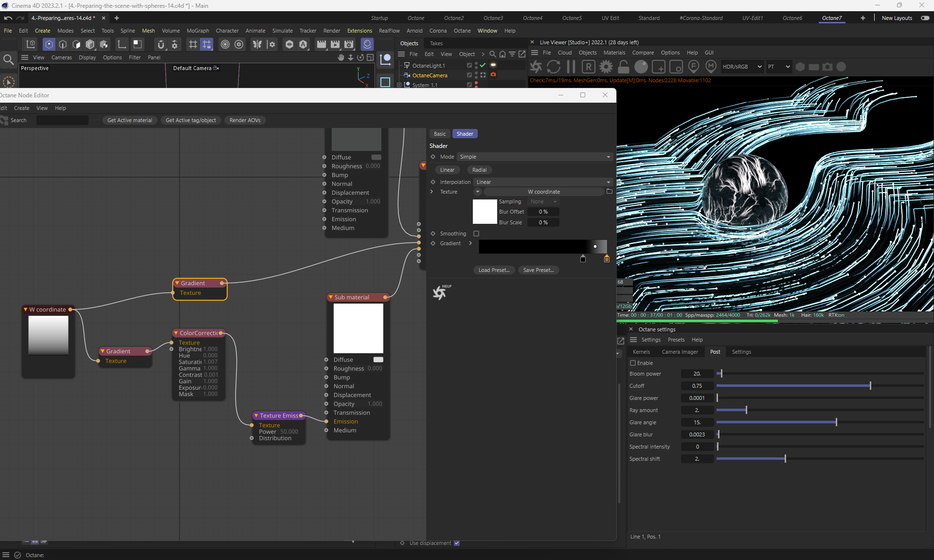The image size is (934, 560).
Task: Open the HDR/sRGB color space dropdown
Action: coord(741,67)
